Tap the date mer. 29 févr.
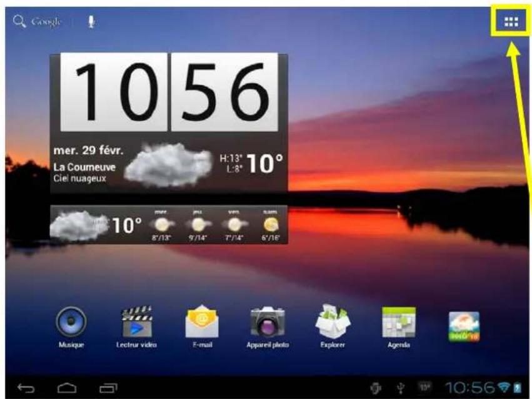Viewport: 532px width, 399px height. [x=88, y=150]
